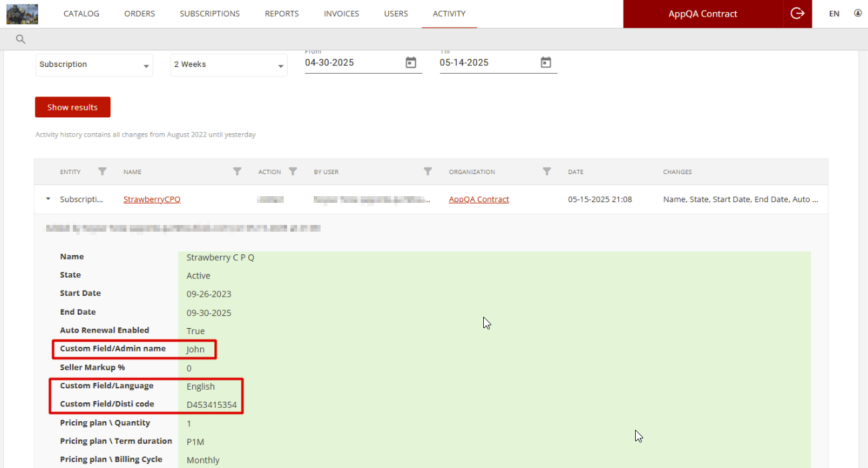This screenshot has width=868, height=468.
Task: Click the Show results button
Action: pos(72,107)
